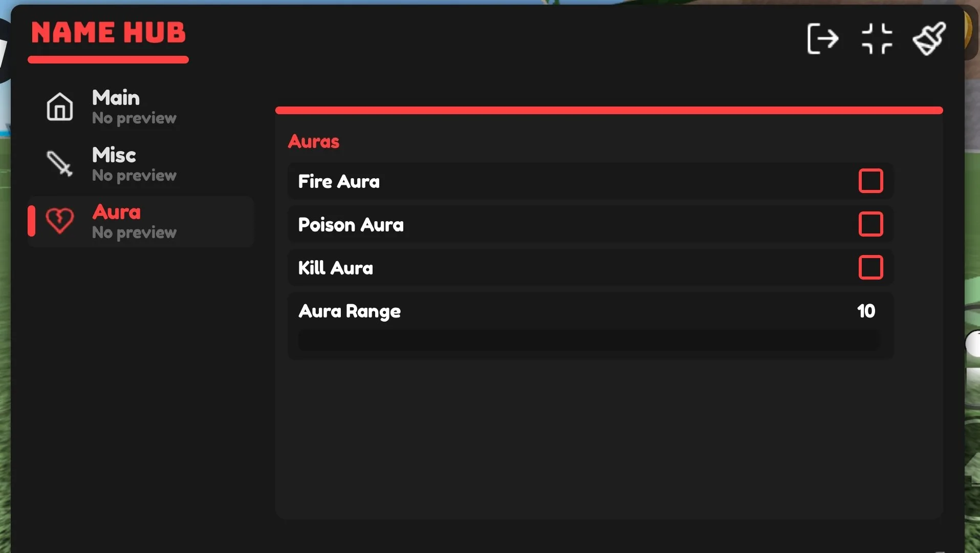The height and width of the screenshot is (553, 980).
Task: Select the Aura tab label
Action: [x=117, y=212]
